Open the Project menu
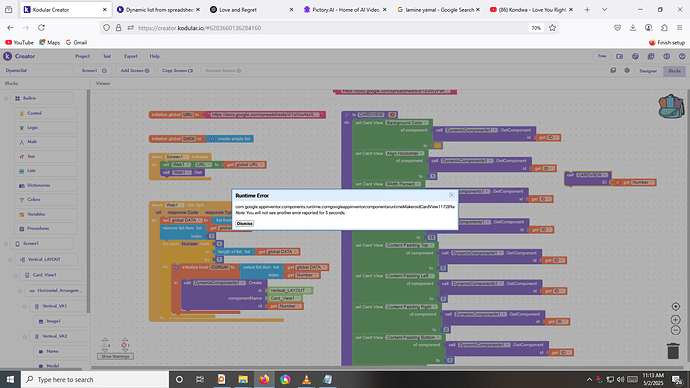 [82, 56]
